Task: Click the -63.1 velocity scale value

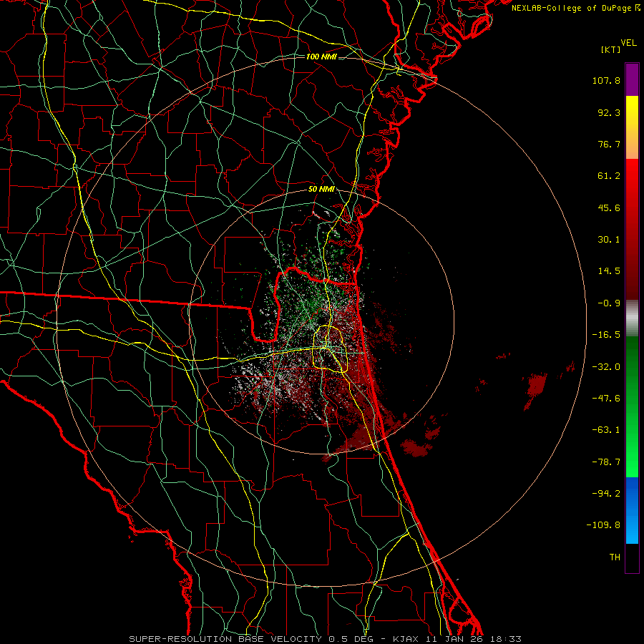Action: pos(606,430)
